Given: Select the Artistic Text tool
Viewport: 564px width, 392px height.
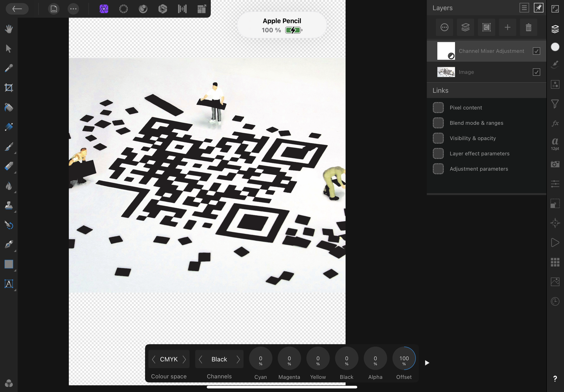Looking at the screenshot, I should pos(9,284).
